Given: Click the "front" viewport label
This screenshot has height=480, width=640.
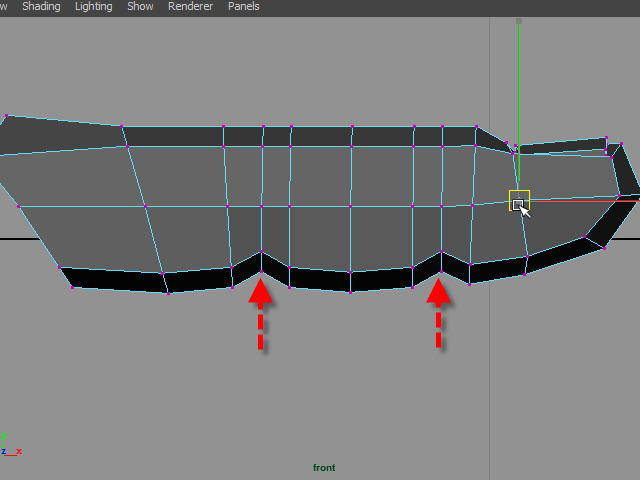Looking at the screenshot, I should 324,468.
